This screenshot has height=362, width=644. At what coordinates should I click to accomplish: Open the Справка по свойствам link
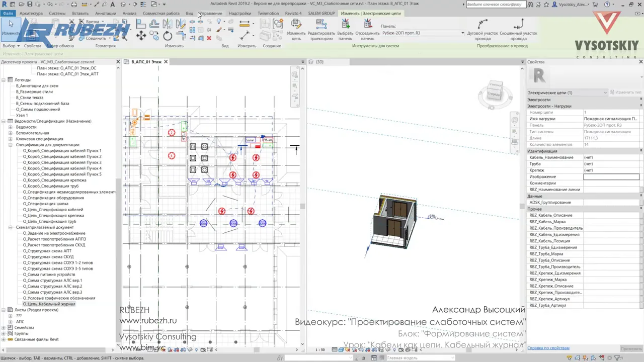click(x=548, y=348)
